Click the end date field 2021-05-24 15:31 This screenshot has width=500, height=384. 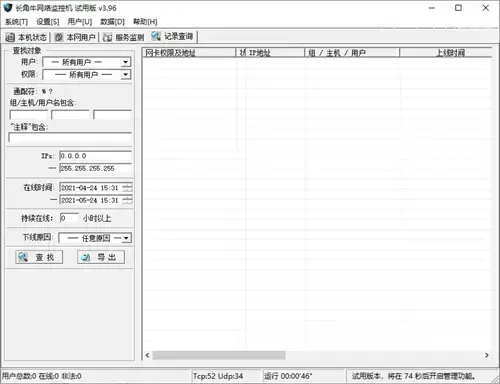coord(91,200)
